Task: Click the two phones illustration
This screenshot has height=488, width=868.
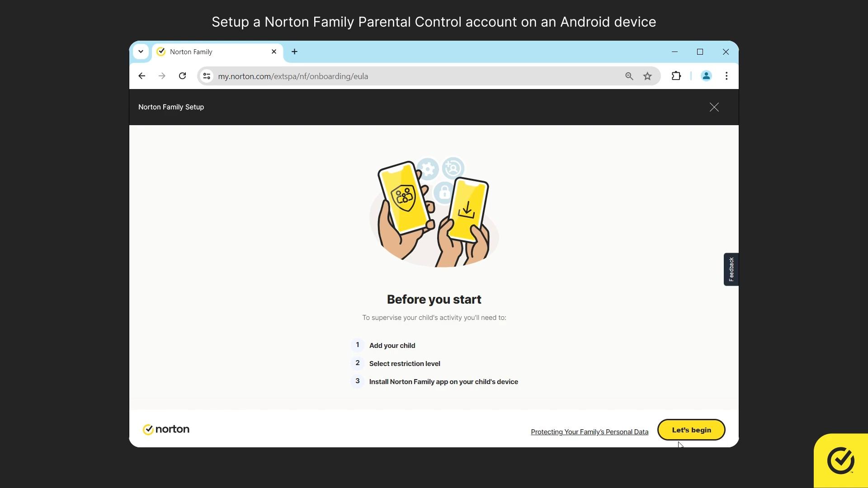Action: click(434, 212)
